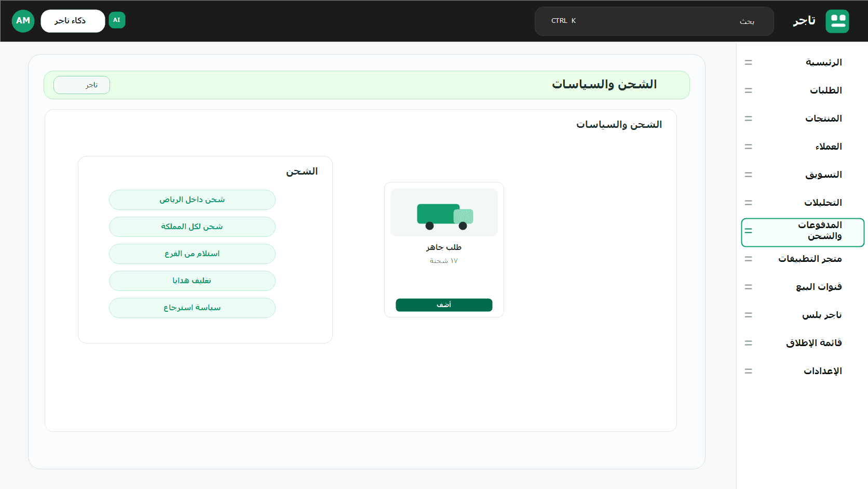Viewport: 868px width, 489px height.
Task: Click the AI badge icon
Action: (x=117, y=20)
